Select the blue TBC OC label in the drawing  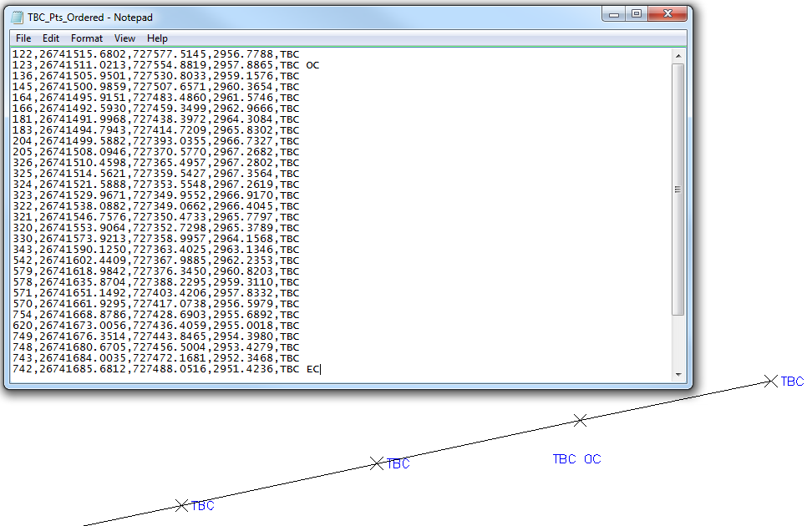[x=576, y=459]
